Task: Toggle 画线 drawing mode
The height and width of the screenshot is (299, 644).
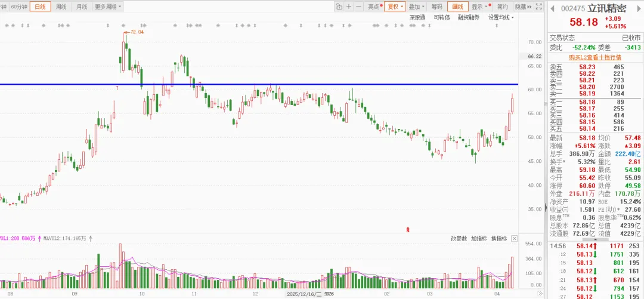Action: 457,7
